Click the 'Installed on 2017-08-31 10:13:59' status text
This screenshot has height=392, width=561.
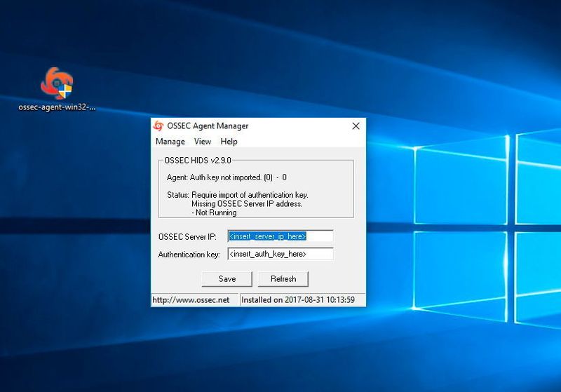298,300
